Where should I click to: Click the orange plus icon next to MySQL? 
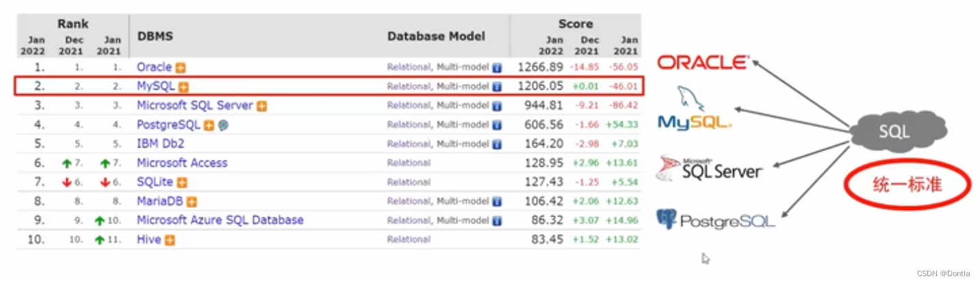(183, 87)
